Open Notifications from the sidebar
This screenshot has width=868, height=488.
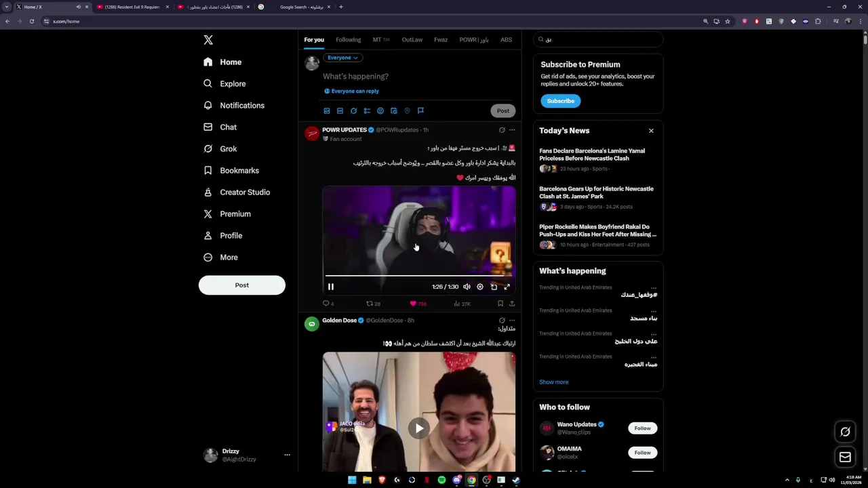coord(234,105)
